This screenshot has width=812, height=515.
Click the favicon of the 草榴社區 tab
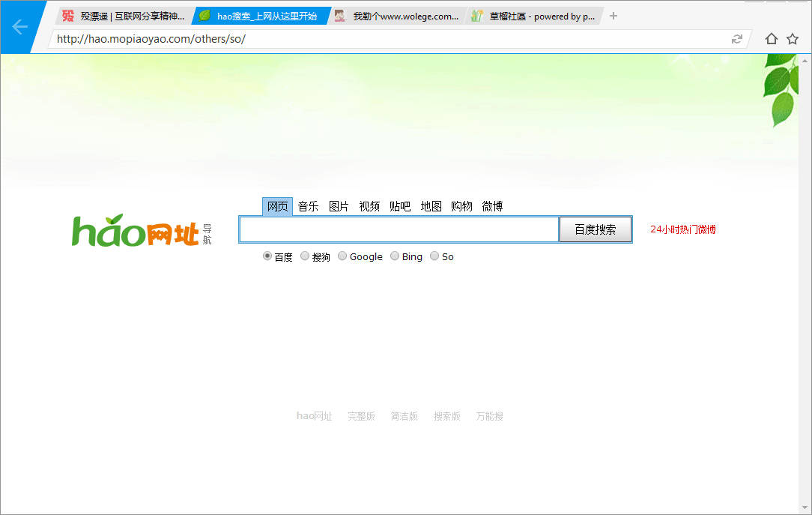[x=477, y=16]
